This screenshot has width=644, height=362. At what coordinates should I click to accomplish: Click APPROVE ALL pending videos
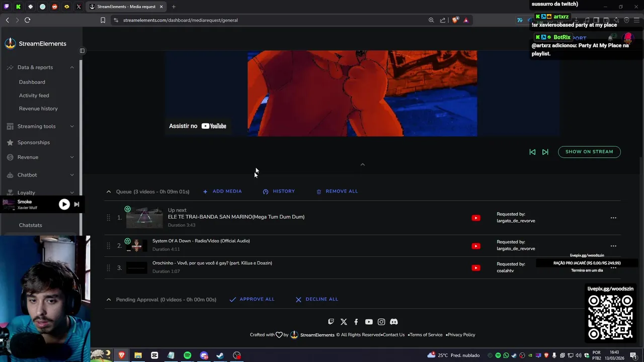point(252,299)
